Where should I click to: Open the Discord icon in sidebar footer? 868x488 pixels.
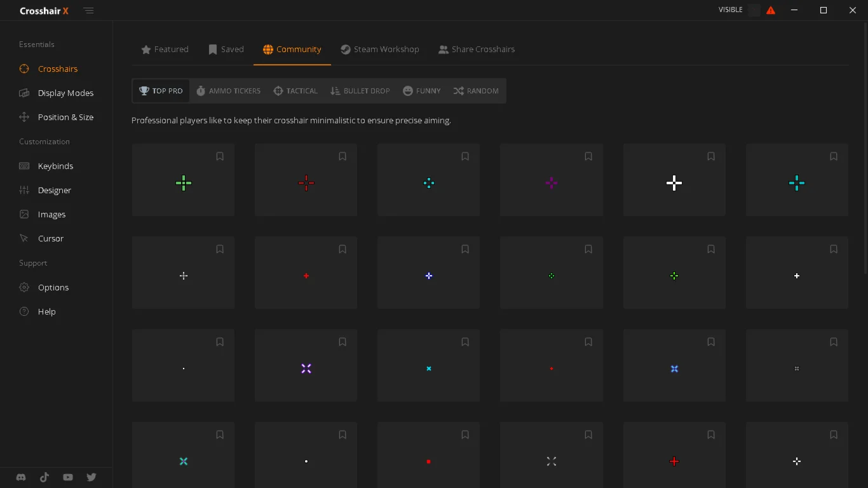pyautogui.click(x=21, y=477)
